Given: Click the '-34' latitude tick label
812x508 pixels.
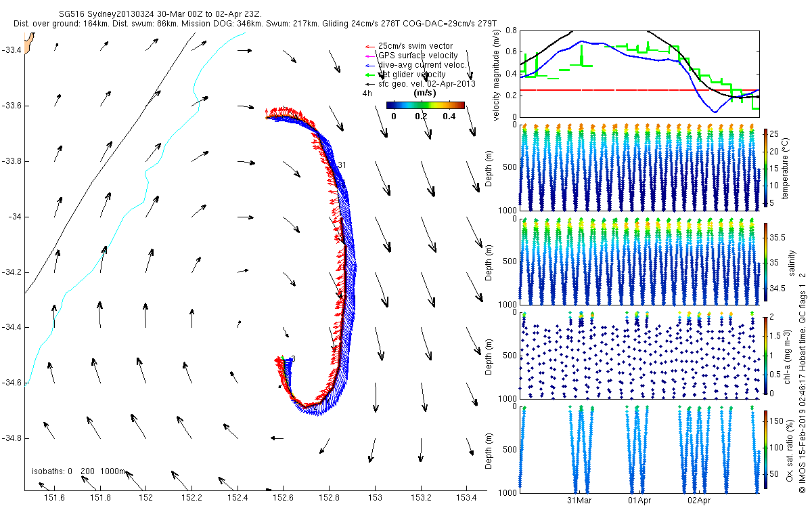Looking at the screenshot, I should [14, 217].
